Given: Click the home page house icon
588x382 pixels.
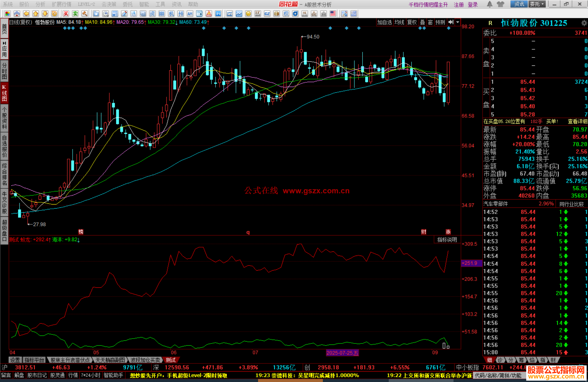Looking at the screenshot, I should (x=17, y=14).
